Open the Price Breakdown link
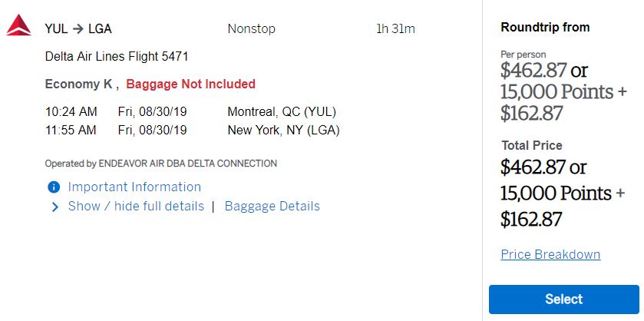Viewport: 644px width, 321px height. [550, 255]
